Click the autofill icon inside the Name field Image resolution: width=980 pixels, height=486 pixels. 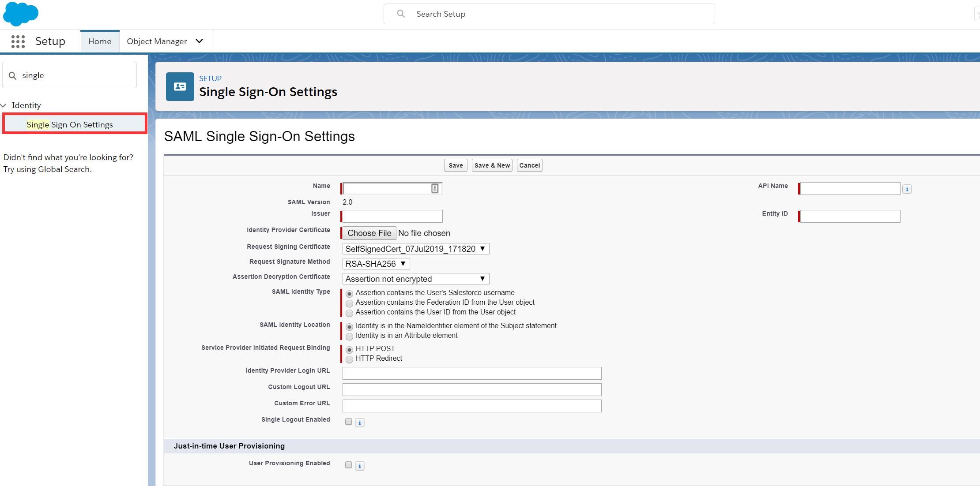tap(435, 188)
